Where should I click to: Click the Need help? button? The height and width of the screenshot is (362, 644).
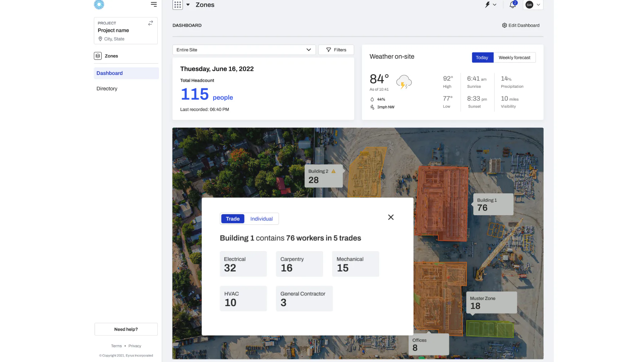[126, 329]
